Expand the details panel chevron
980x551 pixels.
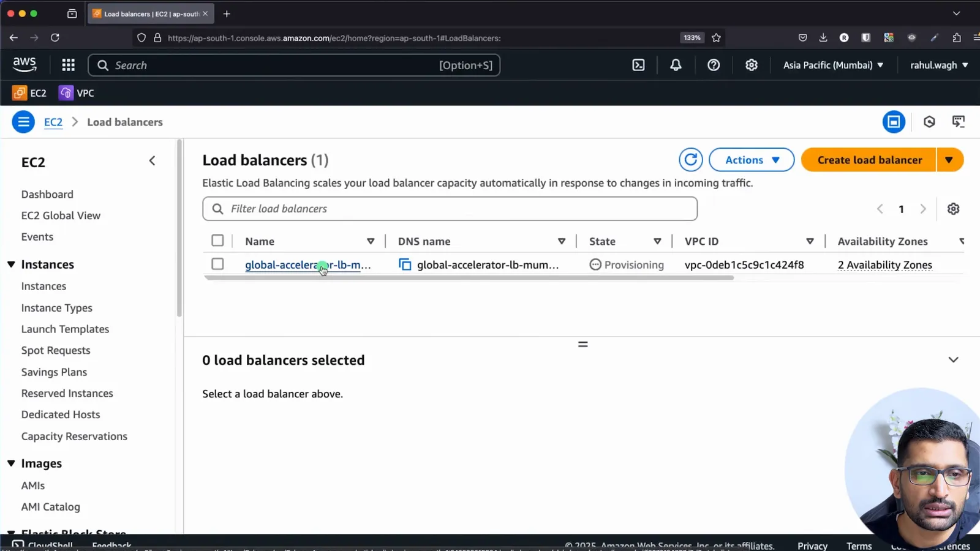tap(953, 360)
